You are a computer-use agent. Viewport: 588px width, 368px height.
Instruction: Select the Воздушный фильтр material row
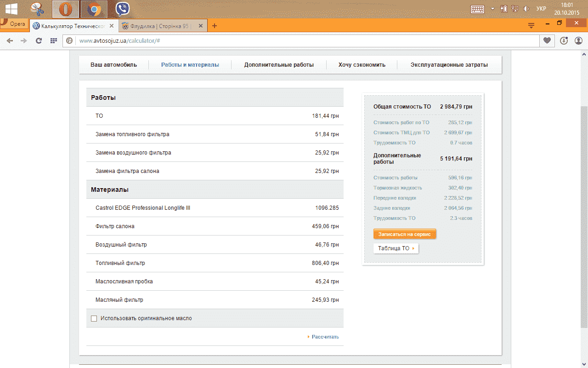pyautogui.click(x=215, y=245)
